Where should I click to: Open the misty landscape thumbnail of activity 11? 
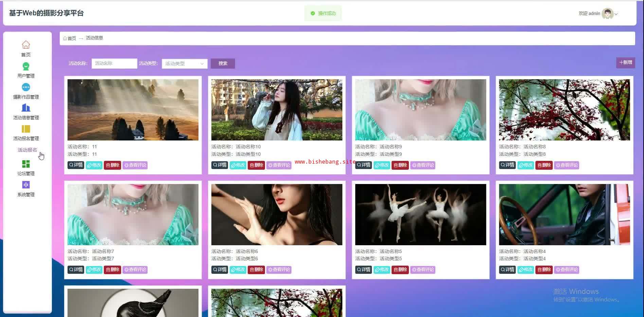click(x=133, y=110)
